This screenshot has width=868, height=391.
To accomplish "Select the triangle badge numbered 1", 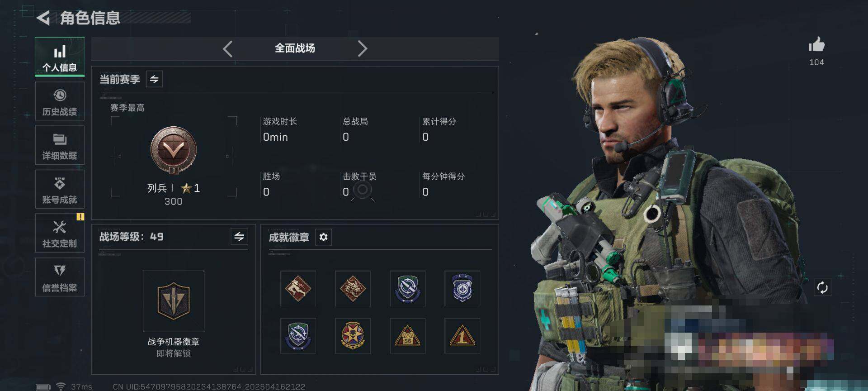I will pyautogui.click(x=462, y=336).
